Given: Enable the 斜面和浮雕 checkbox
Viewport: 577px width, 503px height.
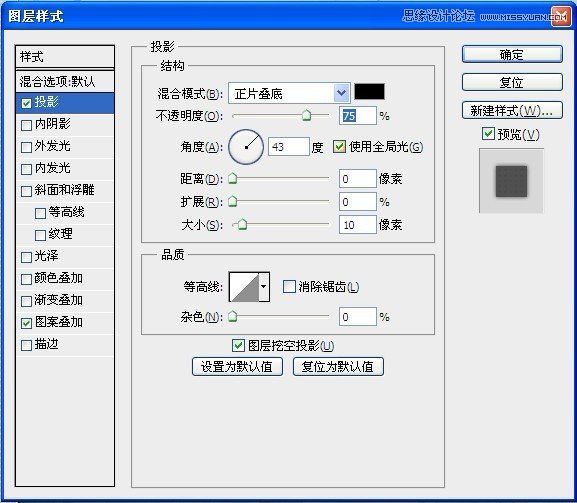Looking at the screenshot, I should pyautogui.click(x=26, y=191).
